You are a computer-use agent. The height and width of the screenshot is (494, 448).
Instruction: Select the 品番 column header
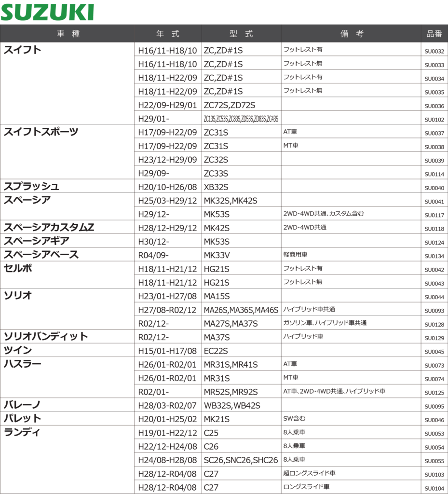[x=434, y=34]
